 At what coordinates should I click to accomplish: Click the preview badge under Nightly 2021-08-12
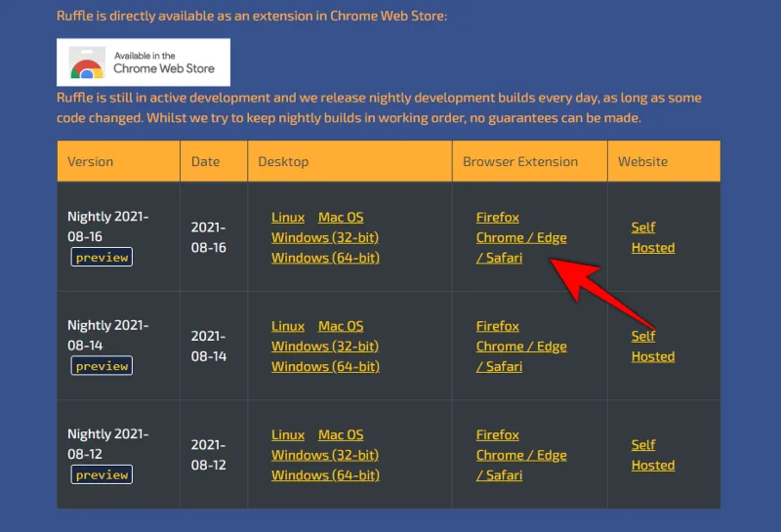click(x=102, y=474)
